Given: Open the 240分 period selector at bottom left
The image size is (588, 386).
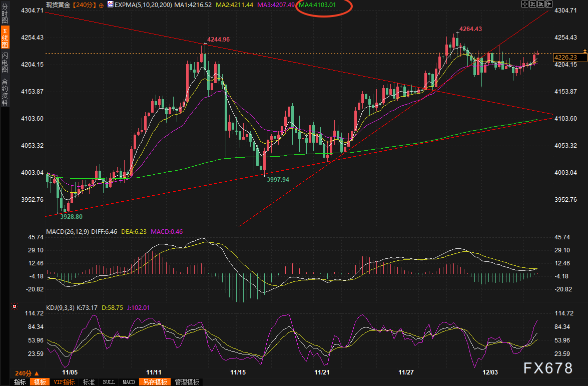Looking at the screenshot, I should point(25,373).
